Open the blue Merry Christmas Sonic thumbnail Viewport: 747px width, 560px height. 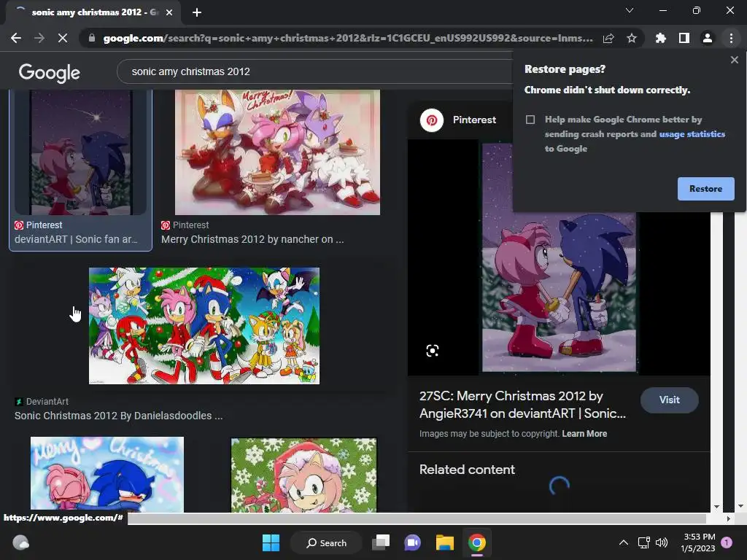(x=107, y=474)
